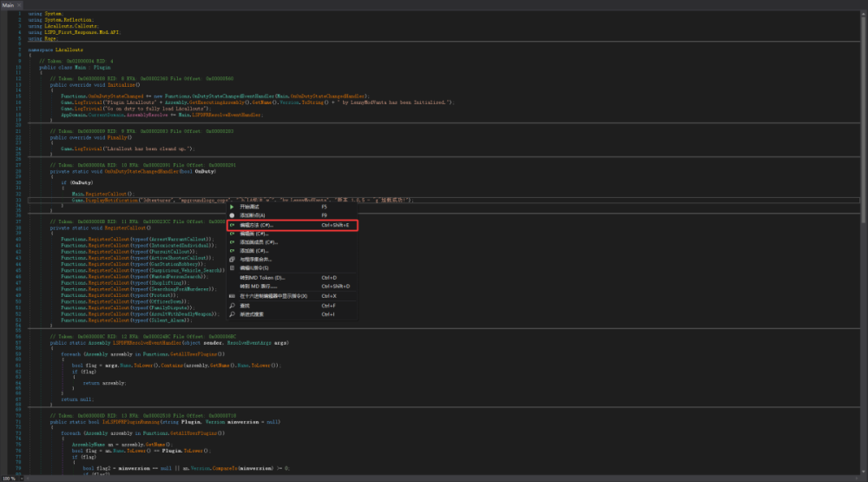The width and height of the screenshot is (868, 482).
Task: Click 'RegisterCallout' in method declaration line 38
Action: [126, 228]
